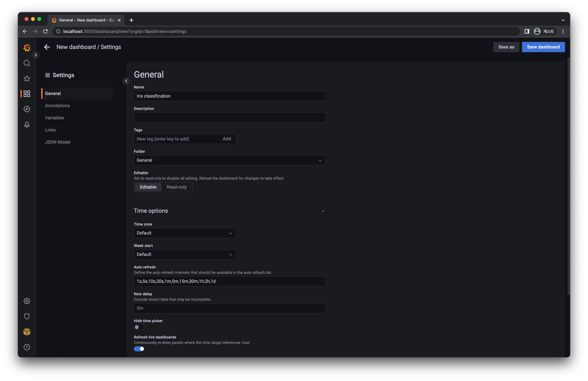Image resolution: width=588 pixels, height=381 pixels.
Task: Select the Read-only option
Action: (176, 187)
